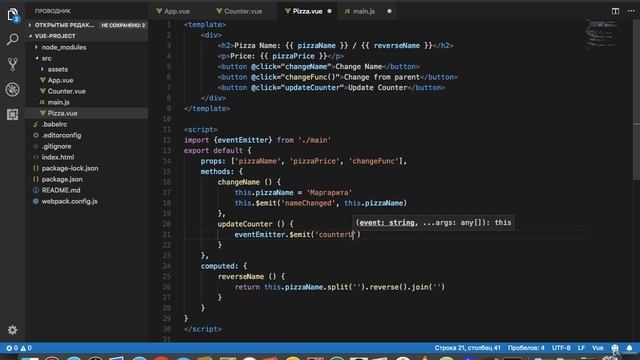Click the editor minimap preview
640x360 pixels.
pos(602,34)
